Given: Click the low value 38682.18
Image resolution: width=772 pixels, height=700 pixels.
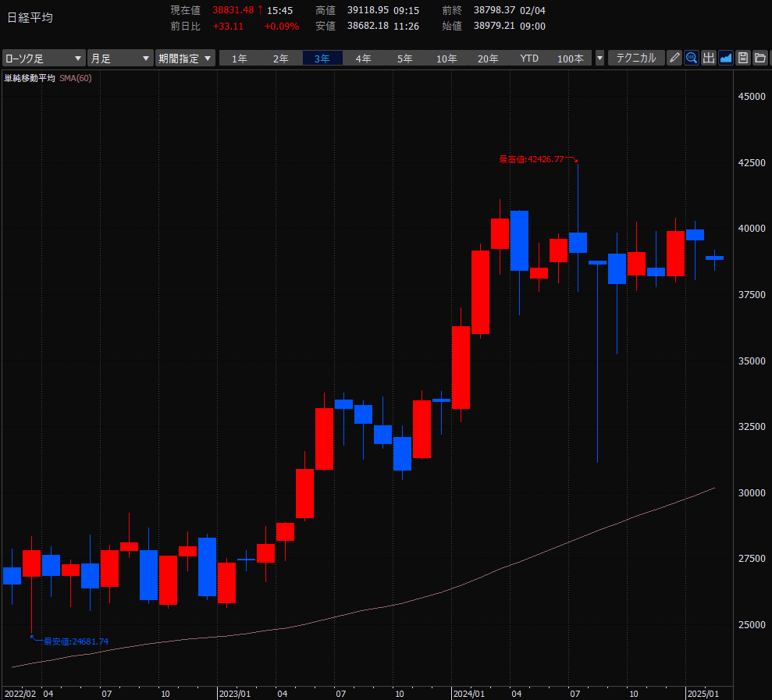Looking at the screenshot, I should pos(368,26).
